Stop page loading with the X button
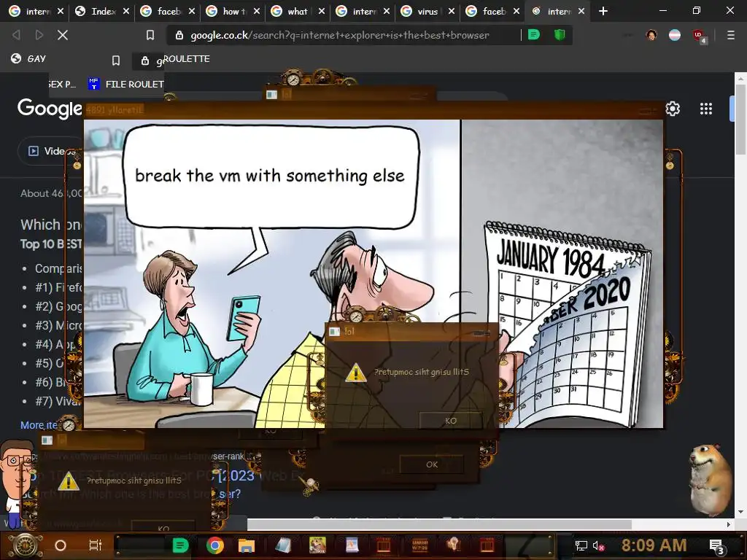This screenshot has height=560, width=747. coord(63,35)
